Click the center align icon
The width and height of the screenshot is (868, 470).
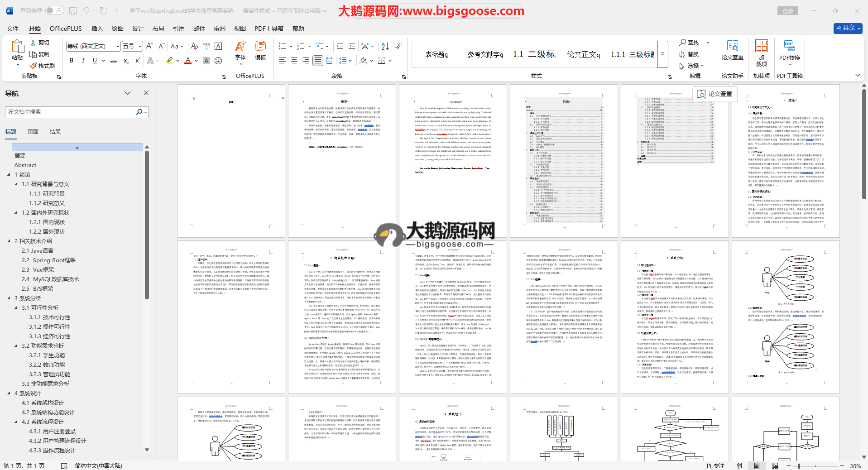point(294,61)
